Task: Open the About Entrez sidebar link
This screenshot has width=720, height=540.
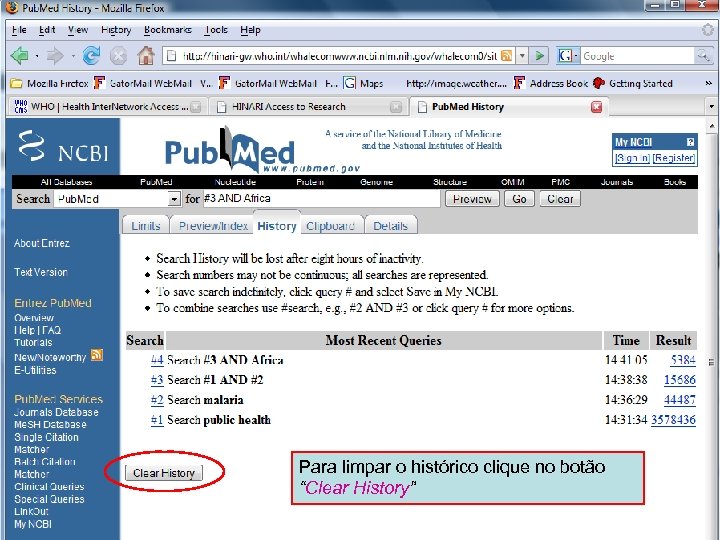Action: (41, 243)
